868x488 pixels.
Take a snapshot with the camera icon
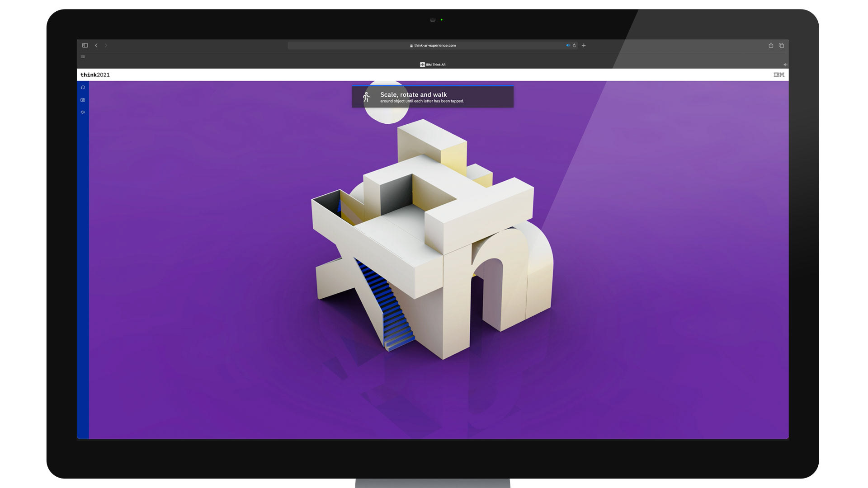tap(83, 100)
